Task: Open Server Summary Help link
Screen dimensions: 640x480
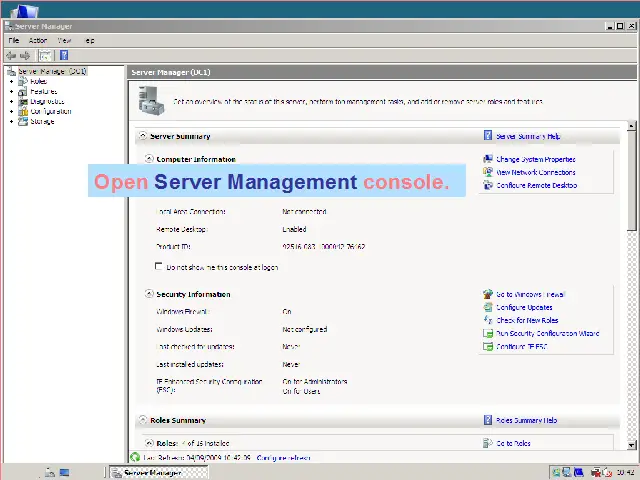Action: click(528, 136)
